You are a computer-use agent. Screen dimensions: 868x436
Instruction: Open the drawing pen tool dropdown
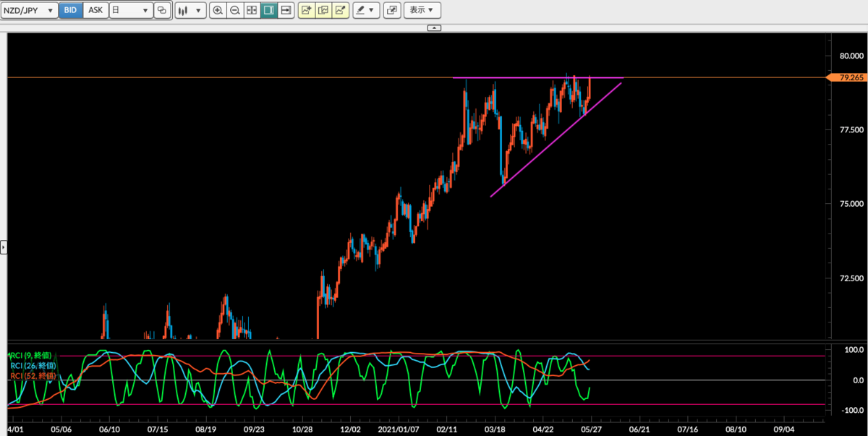click(366, 10)
